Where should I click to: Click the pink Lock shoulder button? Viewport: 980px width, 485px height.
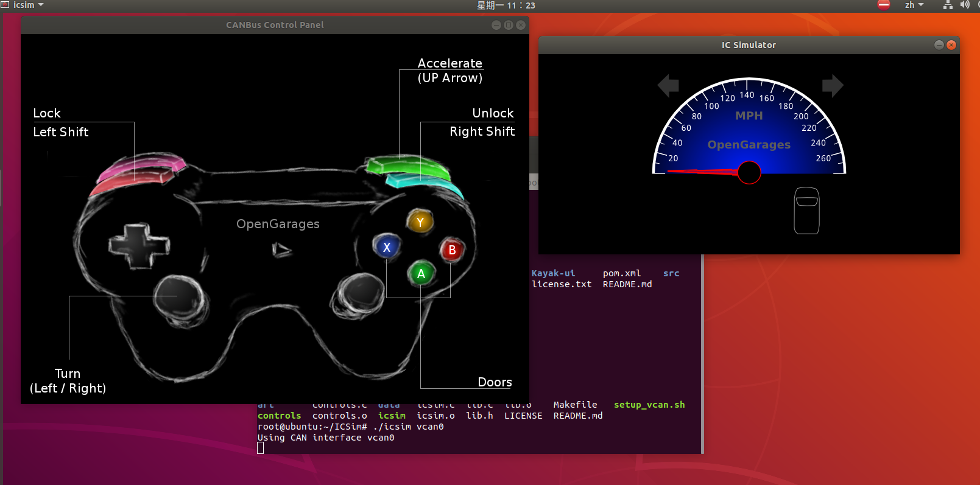(x=143, y=166)
